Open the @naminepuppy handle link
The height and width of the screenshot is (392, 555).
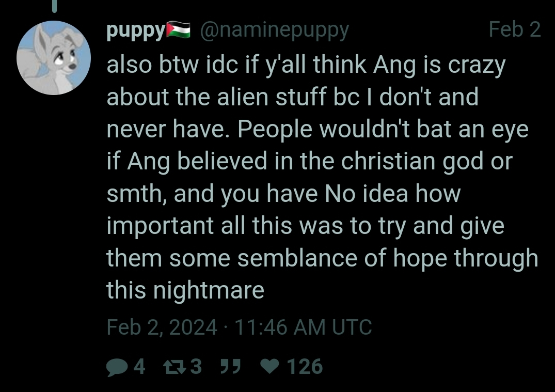coord(274,31)
